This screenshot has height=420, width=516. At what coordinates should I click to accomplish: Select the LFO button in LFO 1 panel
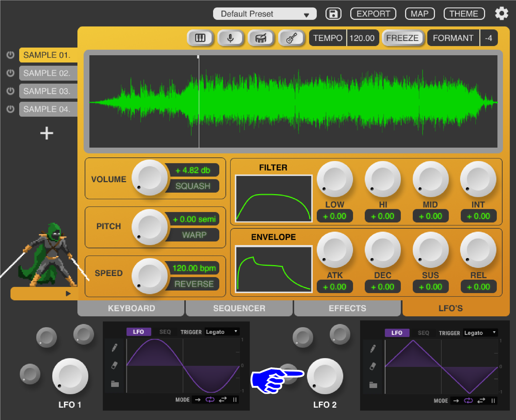coord(139,332)
